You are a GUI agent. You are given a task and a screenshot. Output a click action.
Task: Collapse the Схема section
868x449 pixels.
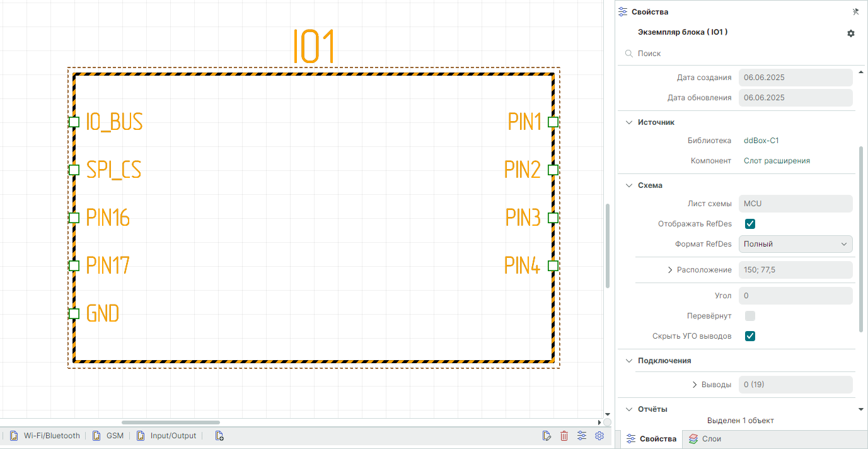point(629,185)
